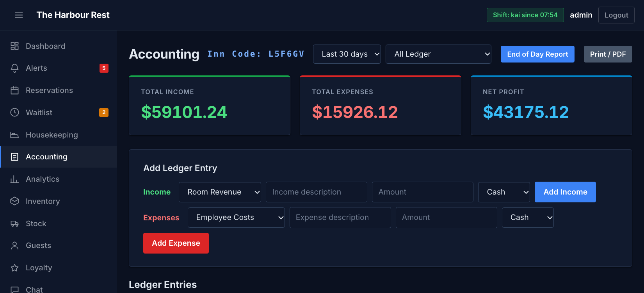Open the Reservations menu item
This screenshot has width=644, height=293.
pos(59,90)
